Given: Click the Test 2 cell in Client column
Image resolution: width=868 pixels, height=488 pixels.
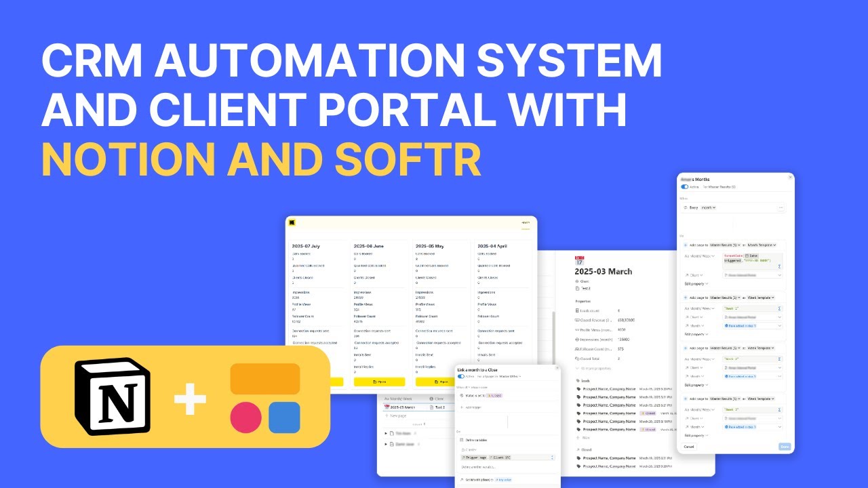Looking at the screenshot, I should (438, 407).
